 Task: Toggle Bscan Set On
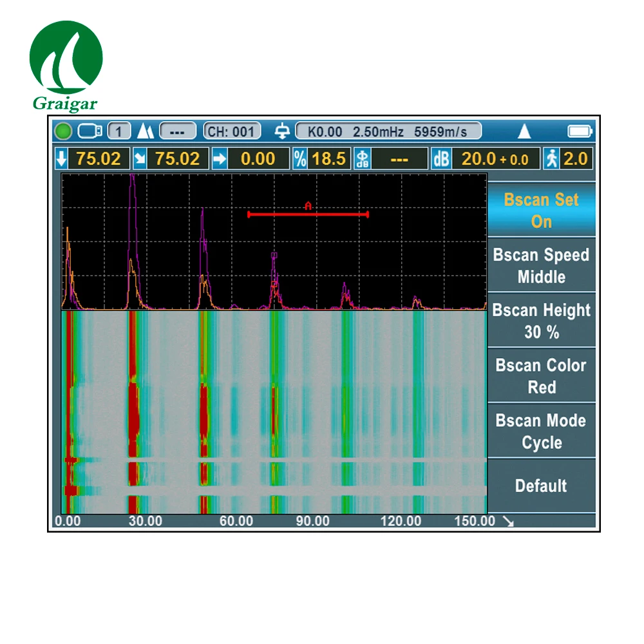point(542,210)
